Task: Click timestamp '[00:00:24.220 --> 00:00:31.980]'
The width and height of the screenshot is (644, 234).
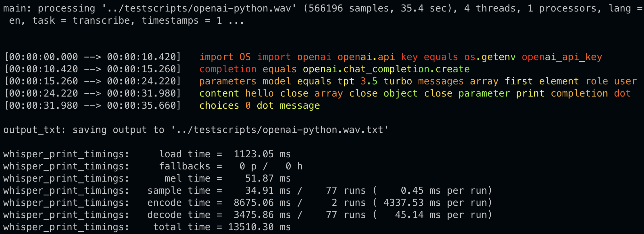Action: click(x=93, y=94)
